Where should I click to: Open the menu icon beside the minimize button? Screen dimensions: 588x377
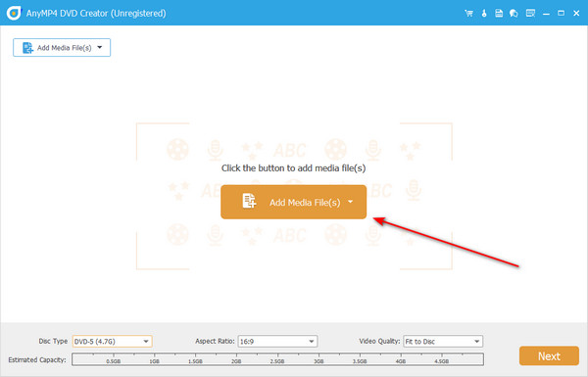[530, 14]
